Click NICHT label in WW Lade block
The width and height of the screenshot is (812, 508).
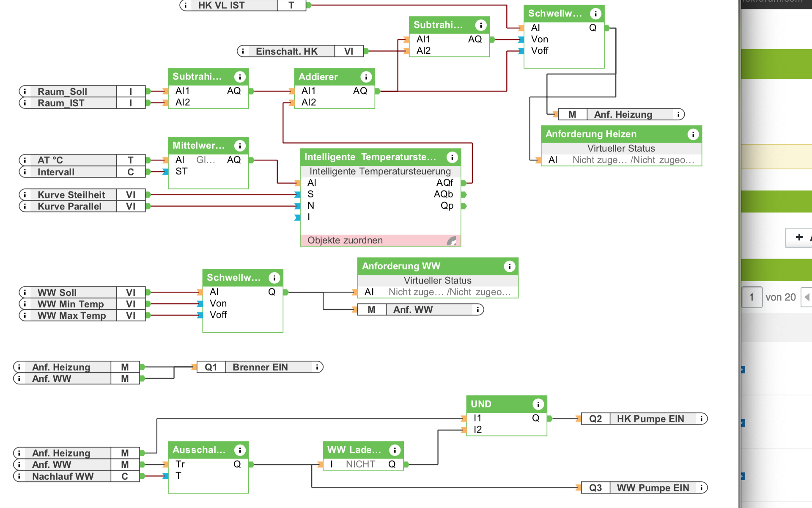[x=360, y=464]
